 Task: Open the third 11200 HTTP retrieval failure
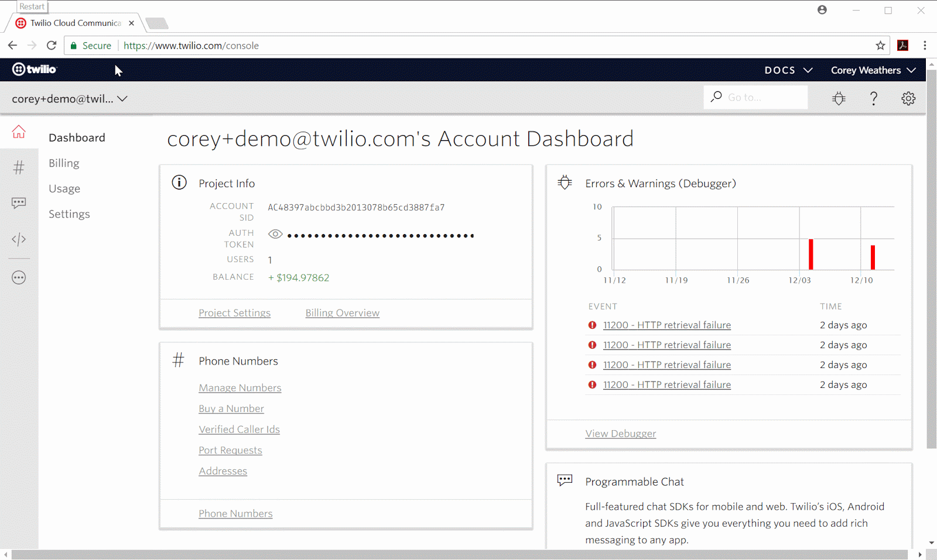coord(667,365)
